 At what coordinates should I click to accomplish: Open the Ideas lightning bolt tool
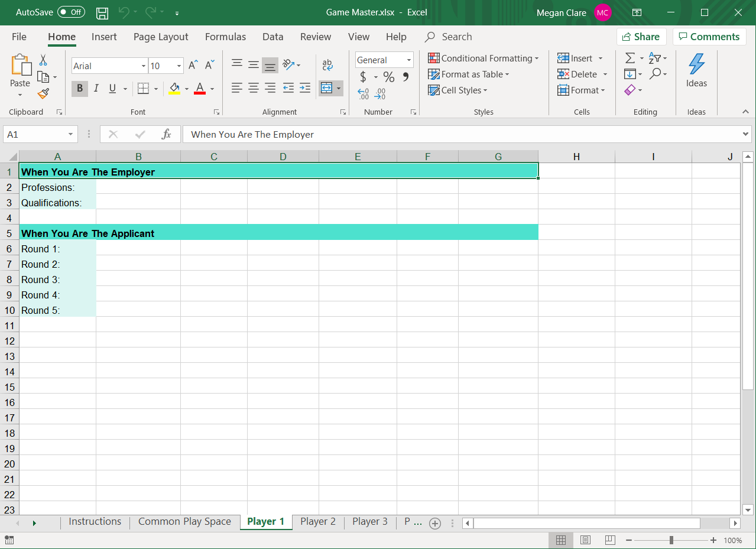point(696,70)
